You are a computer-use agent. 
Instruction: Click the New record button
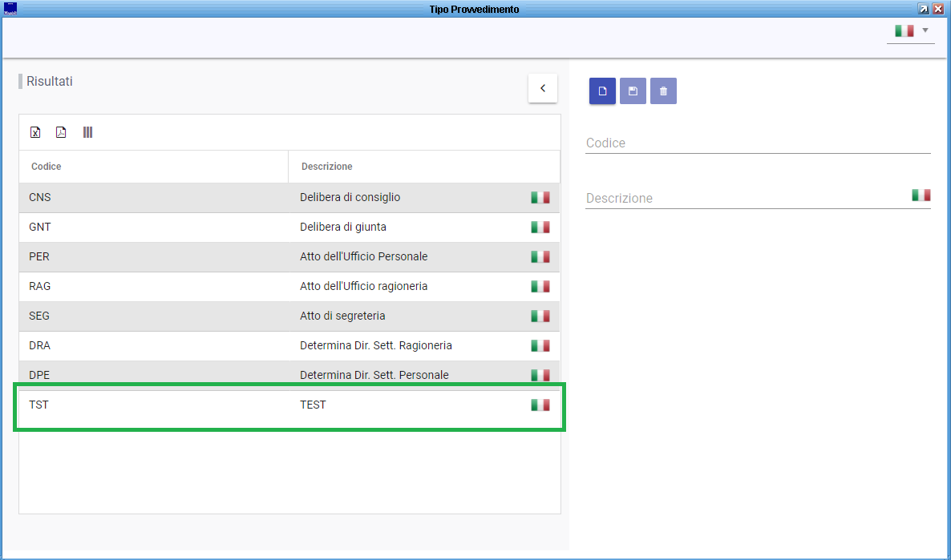coord(602,91)
